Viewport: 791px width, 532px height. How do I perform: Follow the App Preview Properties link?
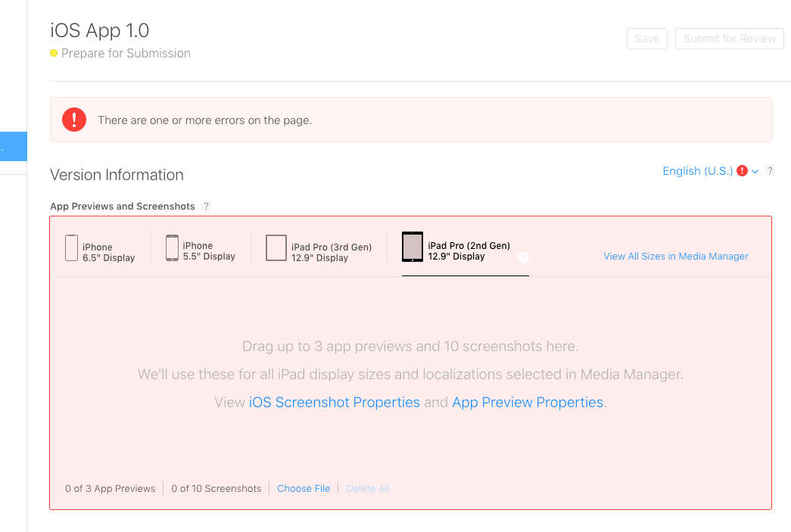[528, 403]
